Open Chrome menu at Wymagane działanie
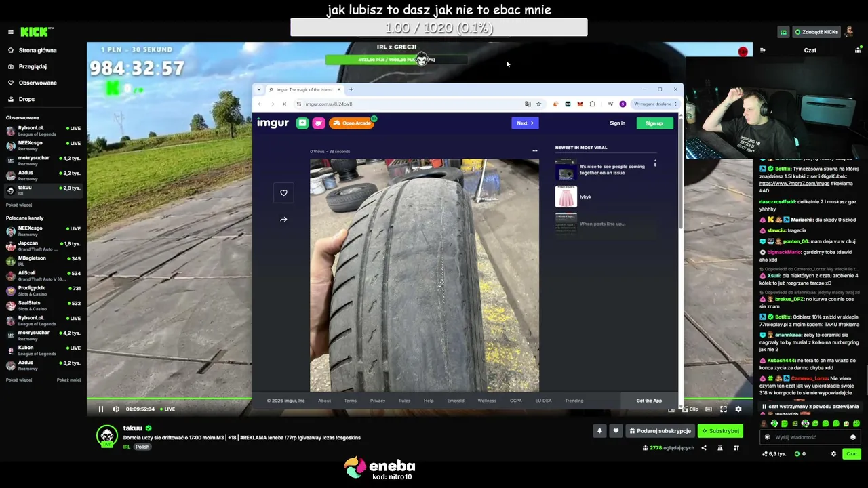868x488 pixels. click(x=655, y=104)
